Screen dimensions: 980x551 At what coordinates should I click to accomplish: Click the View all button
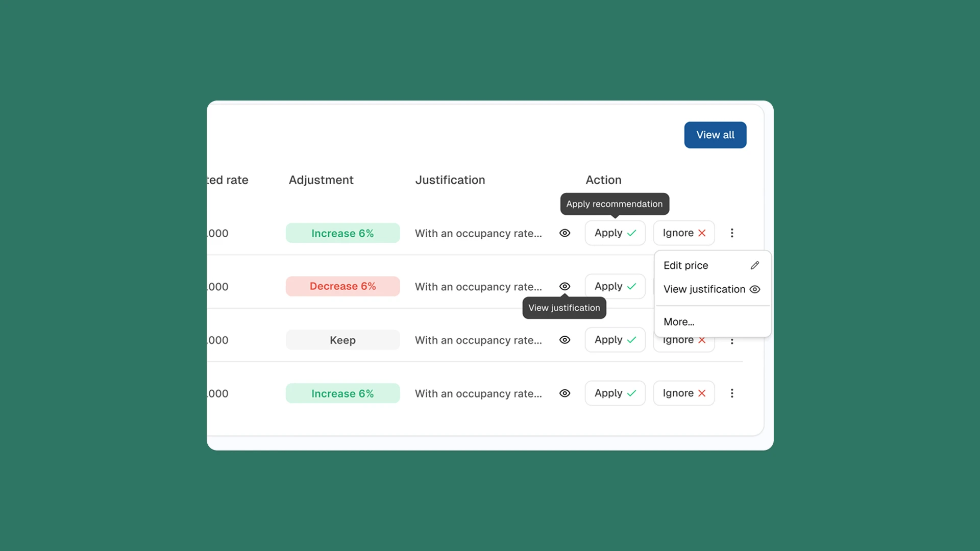(x=715, y=135)
